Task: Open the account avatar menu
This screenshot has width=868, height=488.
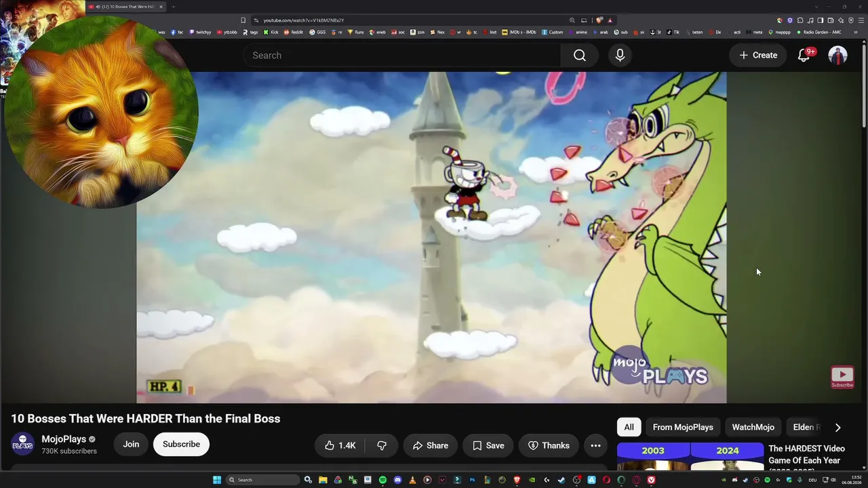Action: [x=838, y=56]
